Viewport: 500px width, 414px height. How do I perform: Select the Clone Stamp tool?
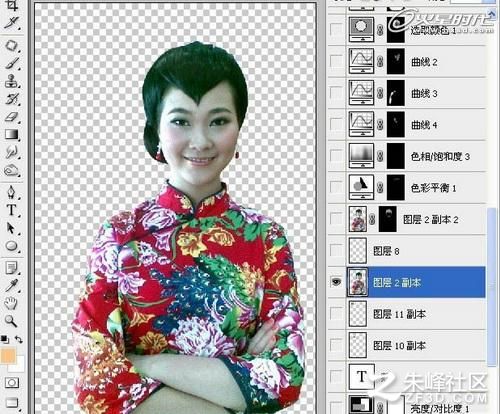12,81
